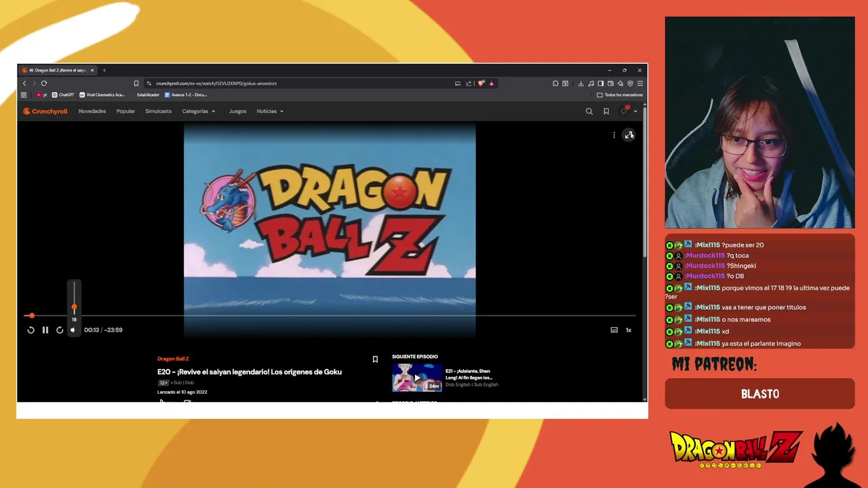Screen dimensions: 868x488
Task: Open the 'Todos los marcadores' folder
Action: point(620,95)
